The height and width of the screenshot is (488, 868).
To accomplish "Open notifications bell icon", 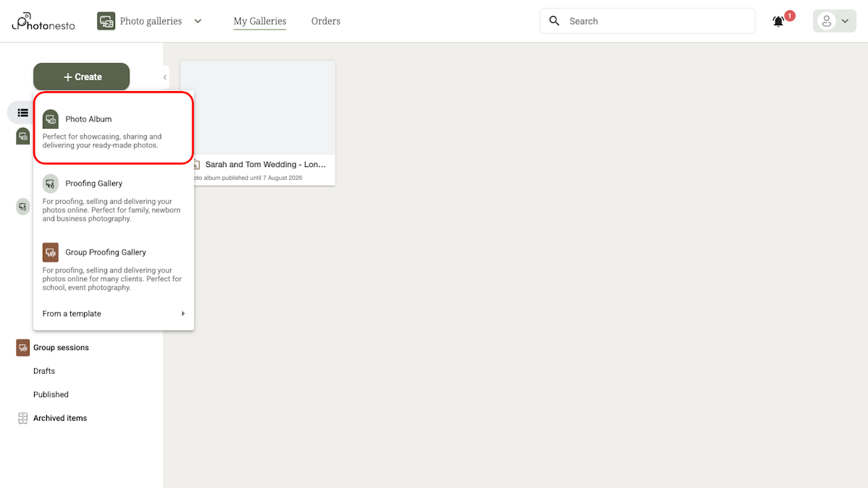I will [x=778, y=22].
